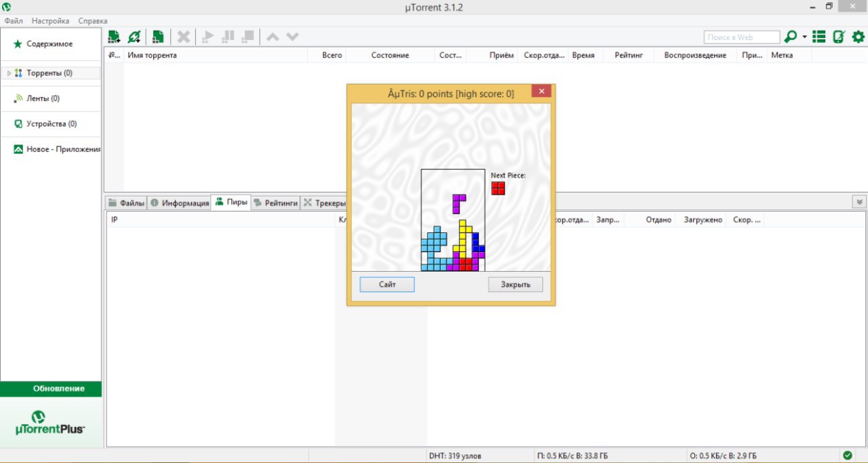Stop torrent with the square icon
The height and width of the screenshot is (463, 868).
pyautogui.click(x=248, y=37)
